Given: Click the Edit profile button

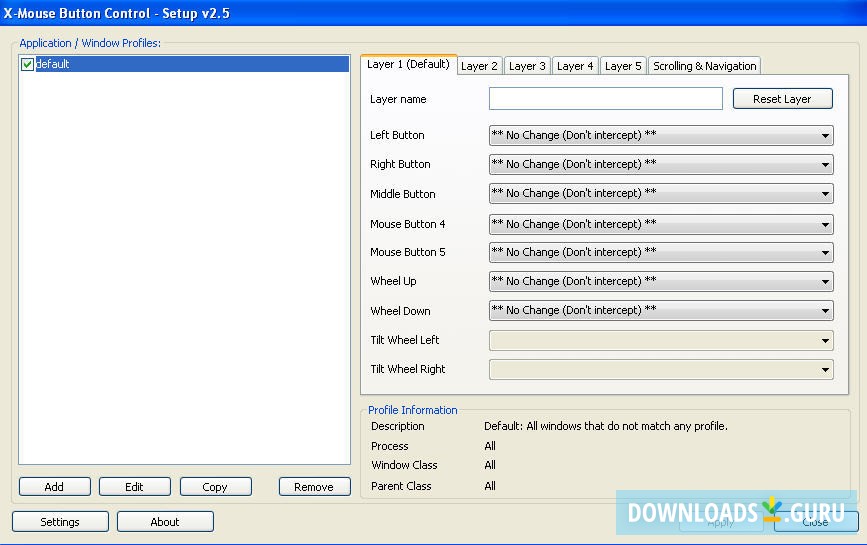Looking at the screenshot, I should tap(134, 487).
